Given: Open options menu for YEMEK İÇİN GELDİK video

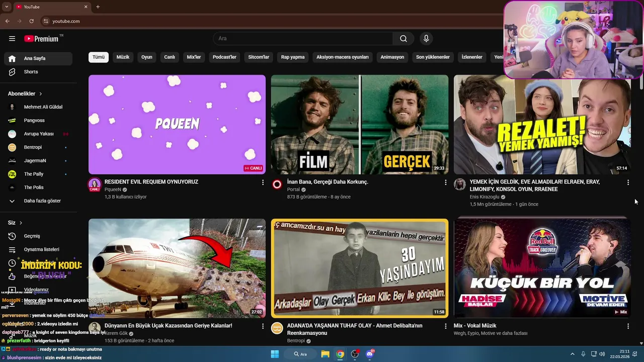Looking at the screenshot, I should click(x=628, y=183).
